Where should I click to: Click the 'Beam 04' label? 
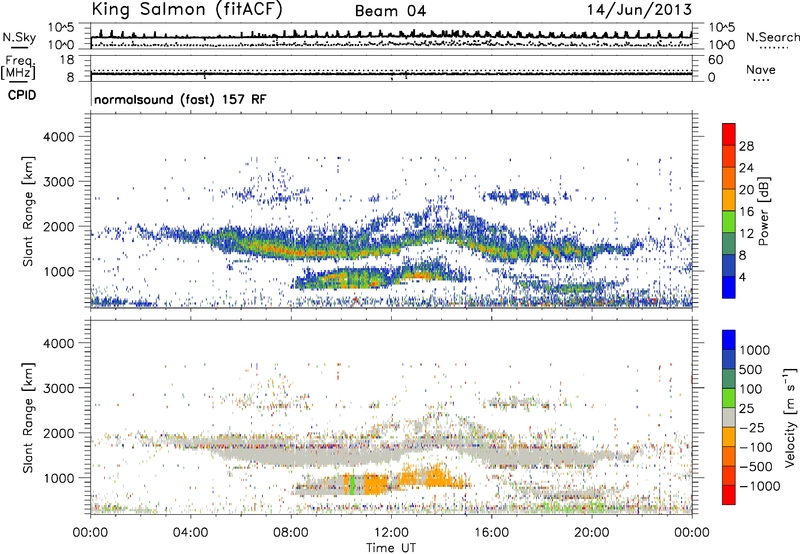[390, 11]
